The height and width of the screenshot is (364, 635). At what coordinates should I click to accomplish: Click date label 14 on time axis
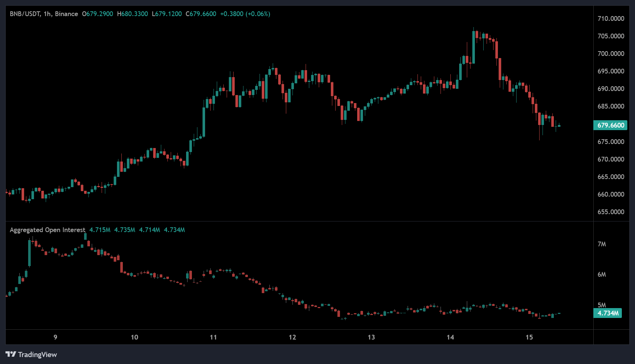[450, 337]
